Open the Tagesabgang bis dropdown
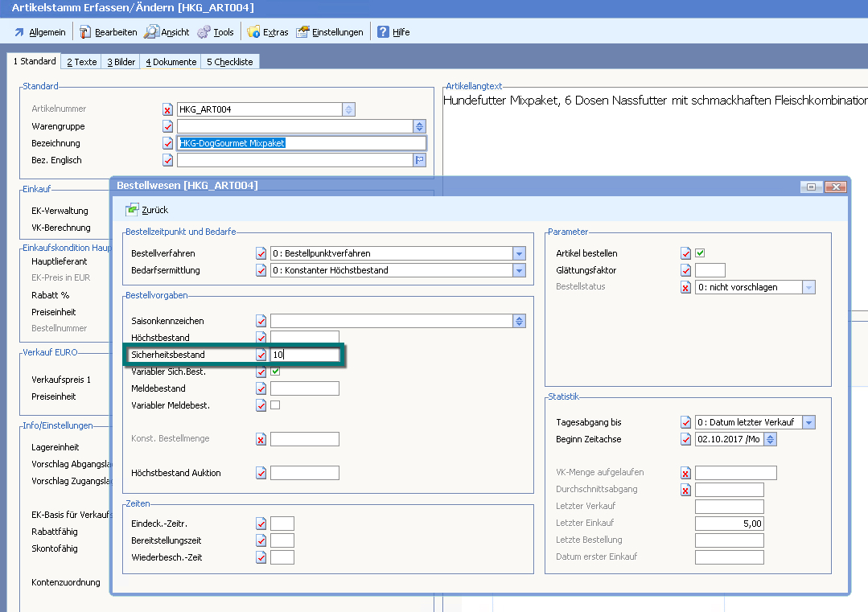Screen dimensions: 868x612 pos(809,422)
